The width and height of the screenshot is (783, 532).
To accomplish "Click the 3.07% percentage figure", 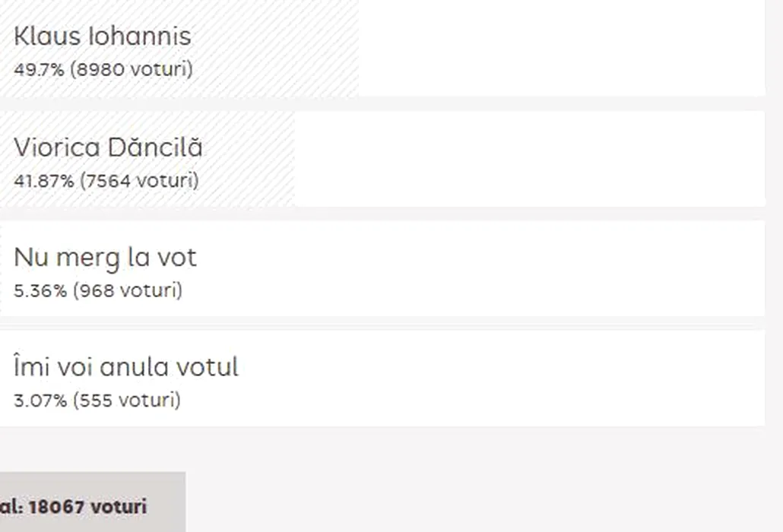I will 40,401.
